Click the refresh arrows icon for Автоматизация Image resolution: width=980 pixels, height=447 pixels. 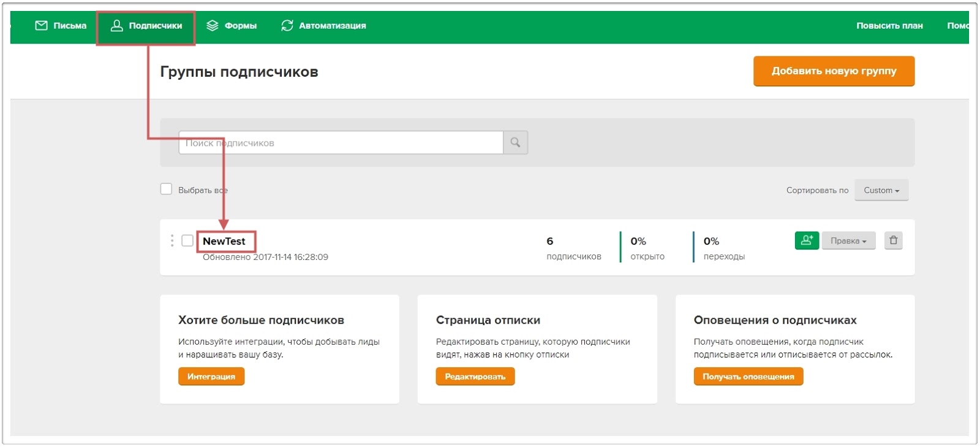287,26
